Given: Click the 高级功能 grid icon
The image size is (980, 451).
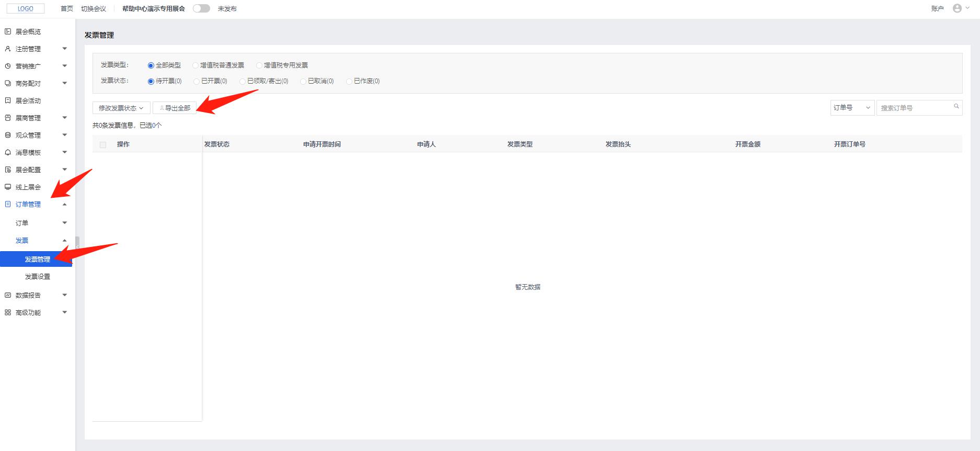Looking at the screenshot, I should (8, 313).
